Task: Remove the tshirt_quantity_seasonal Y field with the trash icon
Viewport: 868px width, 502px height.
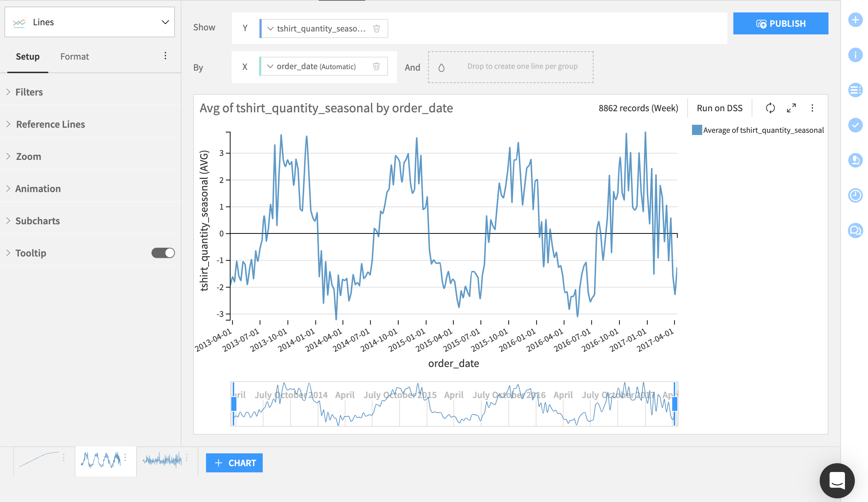Action: click(377, 28)
